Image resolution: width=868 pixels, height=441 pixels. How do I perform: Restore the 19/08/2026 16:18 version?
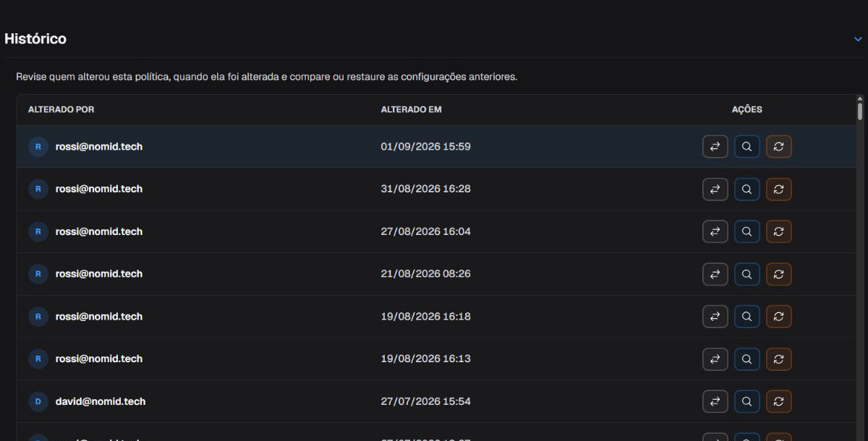click(x=779, y=317)
